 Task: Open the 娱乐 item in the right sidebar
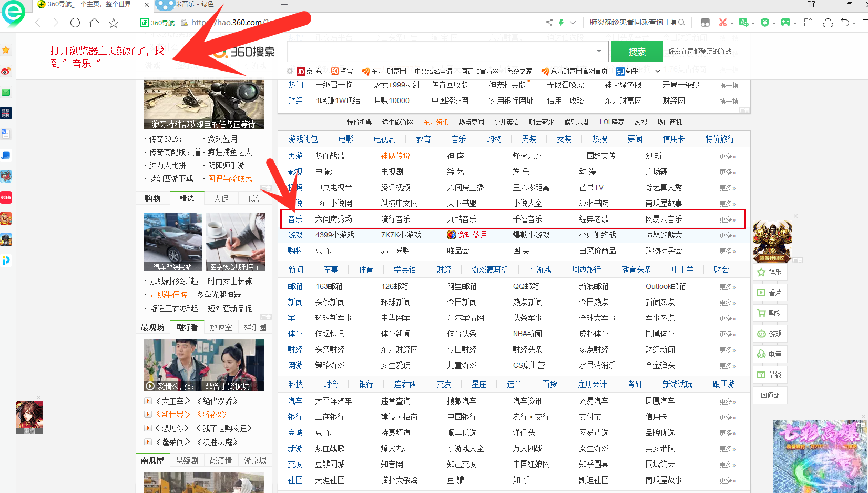(770, 272)
